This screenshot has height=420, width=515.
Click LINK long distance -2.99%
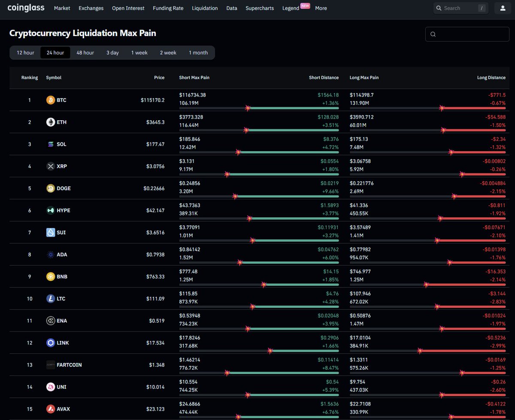coord(498,346)
